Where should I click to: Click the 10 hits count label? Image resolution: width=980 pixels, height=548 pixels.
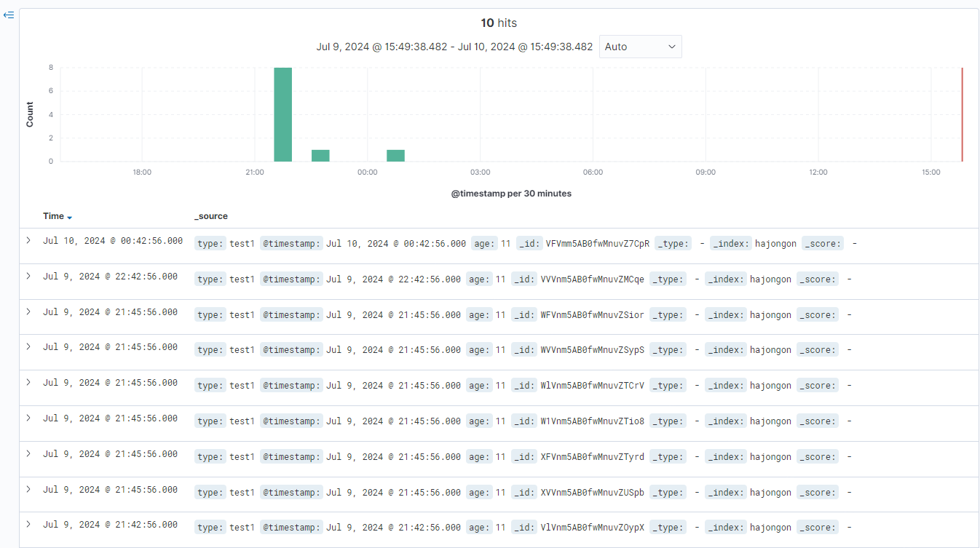coord(499,23)
